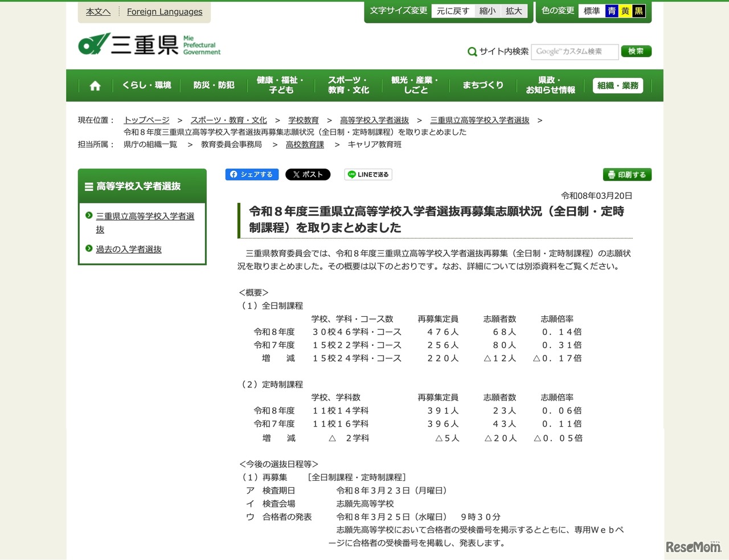
Task: Select the スポーツ・教育・文化 menu item
Action: click(348, 85)
